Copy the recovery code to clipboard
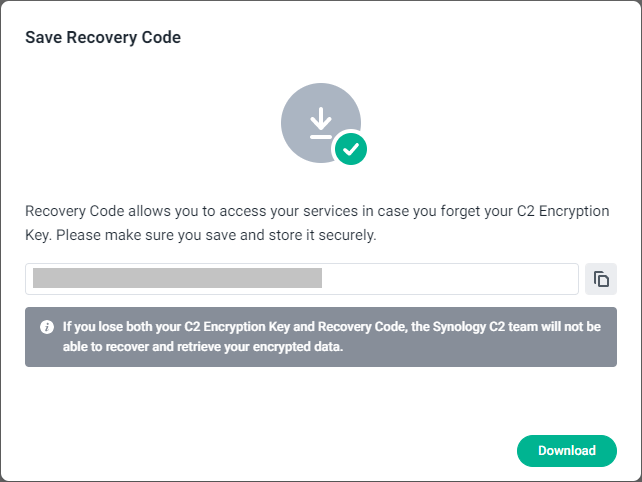The width and height of the screenshot is (642, 482). [x=601, y=279]
